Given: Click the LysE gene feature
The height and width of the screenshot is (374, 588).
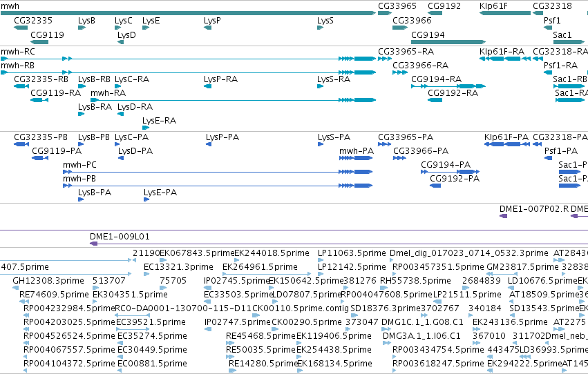Looking at the screenshot, I should 146,28.
